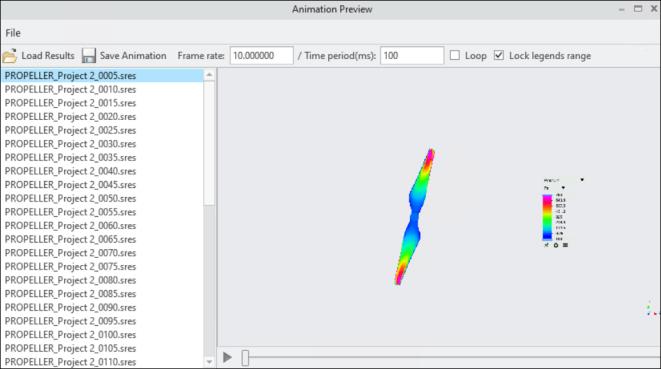This screenshot has width=661, height=369.
Task: Click the Load Results folder icon
Action: pos(9,56)
